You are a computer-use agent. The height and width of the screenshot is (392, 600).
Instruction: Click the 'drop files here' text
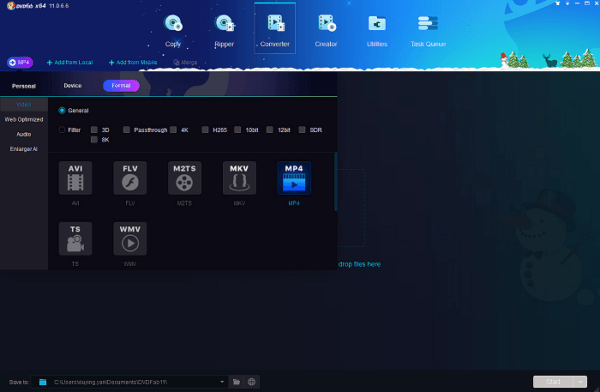click(x=359, y=264)
